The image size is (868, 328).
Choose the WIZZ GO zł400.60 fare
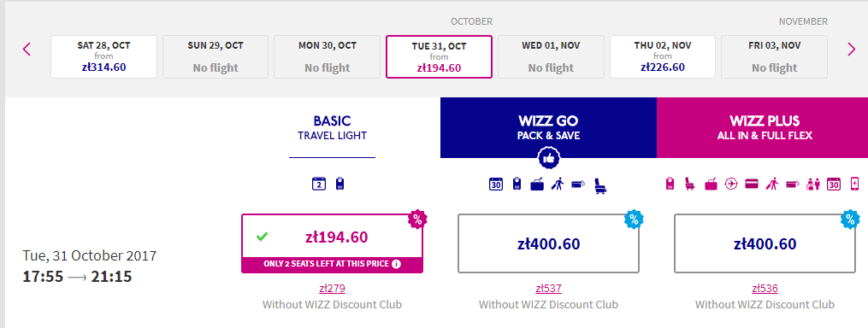click(x=548, y=243)
